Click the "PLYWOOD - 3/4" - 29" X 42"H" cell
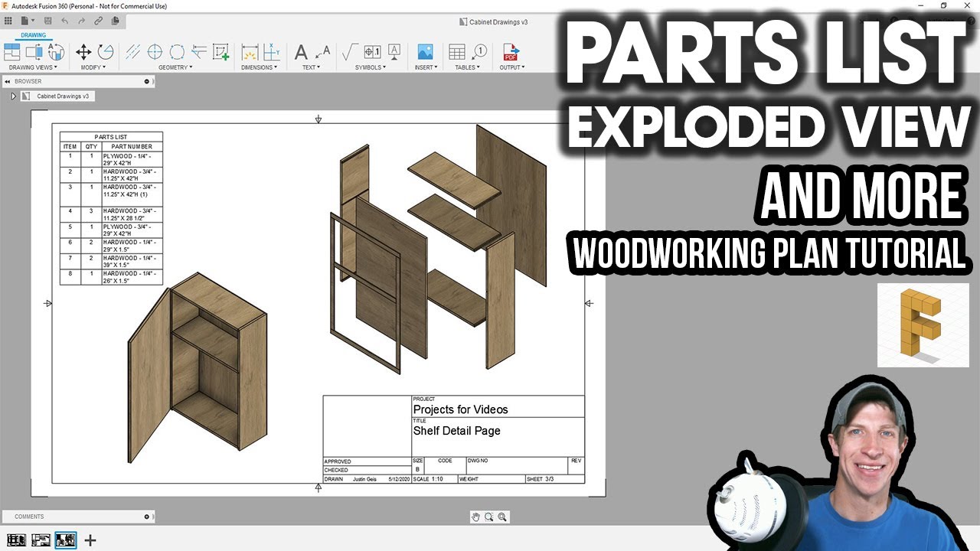Viewport: 980px width, 551px height. tap(132, 230)
